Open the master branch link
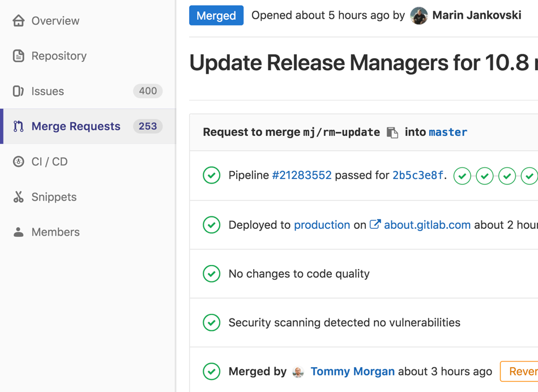Screen dimensions: 538x392 [447, 132]
